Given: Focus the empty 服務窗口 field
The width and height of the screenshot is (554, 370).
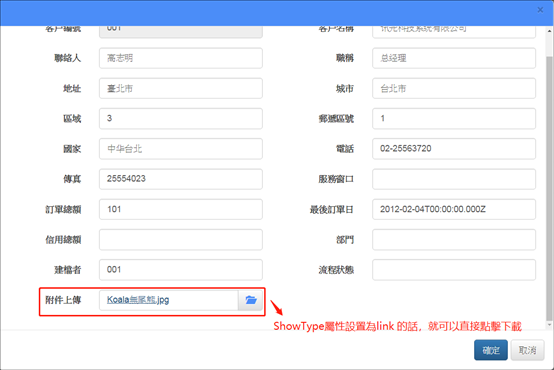Looking at the screenshot, I should point(454,179).
